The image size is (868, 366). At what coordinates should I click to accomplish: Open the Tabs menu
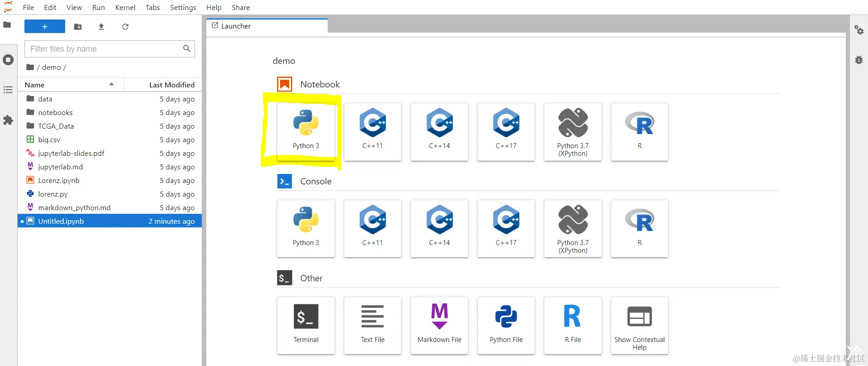[153, 7]
